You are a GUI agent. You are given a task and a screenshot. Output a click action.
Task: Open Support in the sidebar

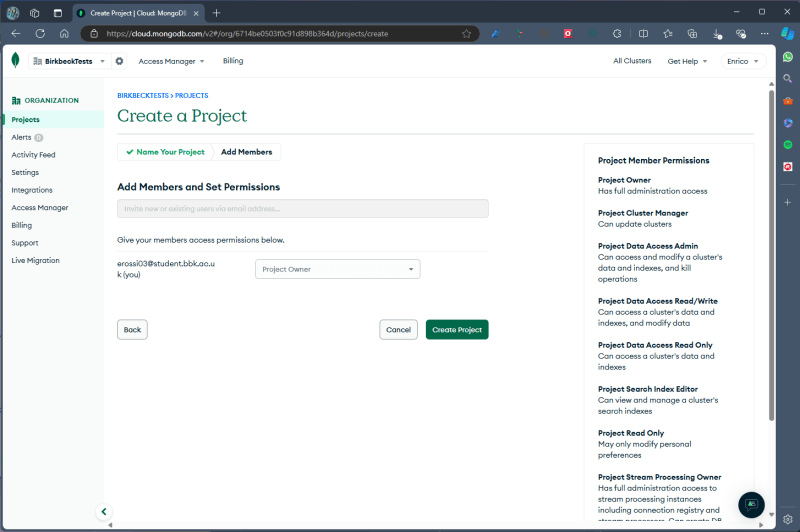tap(24, 243)
